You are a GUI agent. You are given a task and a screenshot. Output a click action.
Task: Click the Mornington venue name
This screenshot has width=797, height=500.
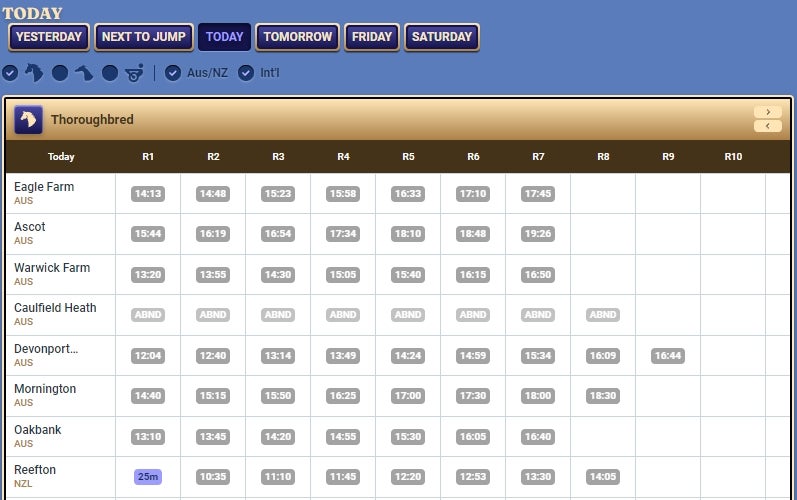(45, 389)
